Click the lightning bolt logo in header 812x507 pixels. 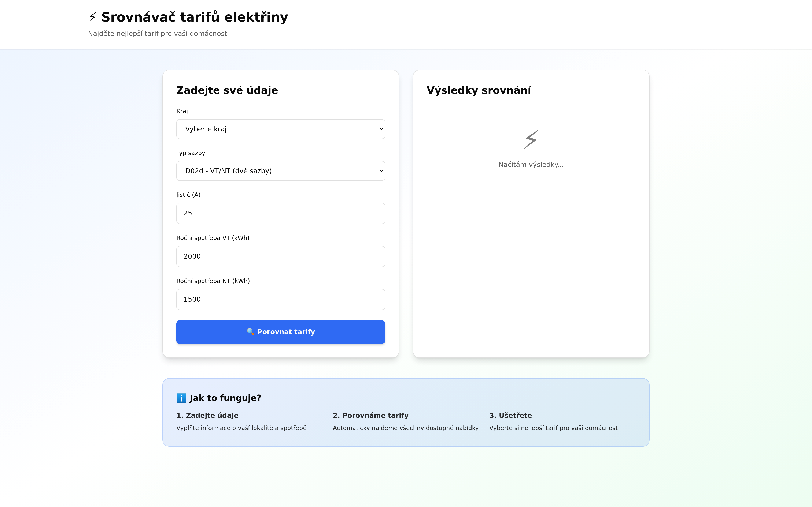pyautogui.click(x=92, y=17)
